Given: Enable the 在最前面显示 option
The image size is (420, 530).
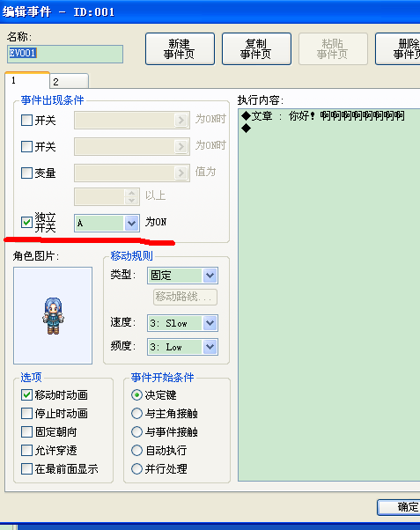Looking at the screenshot, I should pos(26,469).
